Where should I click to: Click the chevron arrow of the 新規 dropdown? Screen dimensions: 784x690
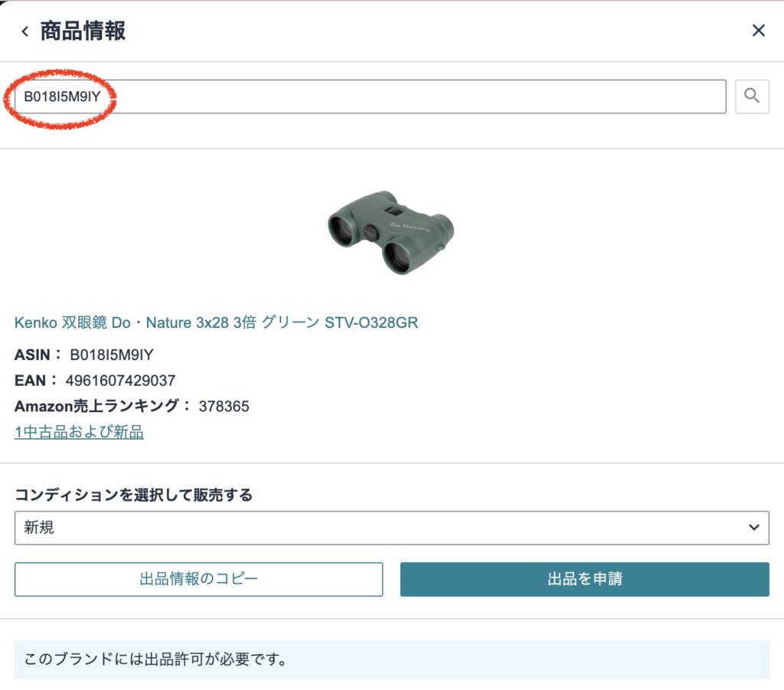754,528
